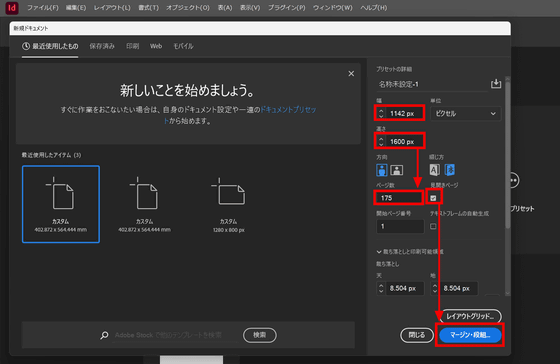The height and width of the screenshot is (364, 560).
Task: Open the ドキュメントプリセット link
Action: pyautogui.click(x=288, y=110)
